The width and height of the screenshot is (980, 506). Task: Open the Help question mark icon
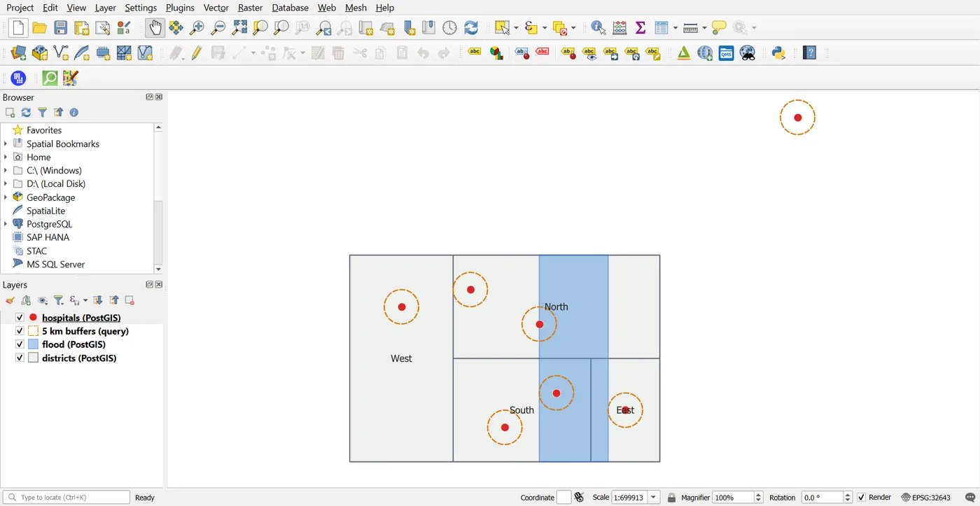[x=810, y=53]
